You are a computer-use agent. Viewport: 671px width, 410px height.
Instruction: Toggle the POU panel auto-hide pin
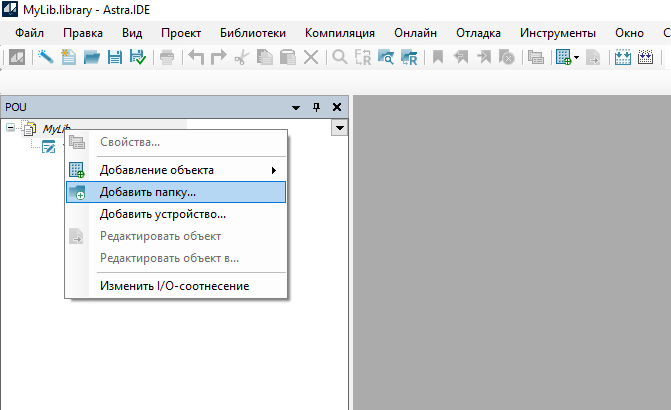coord(317,106)
